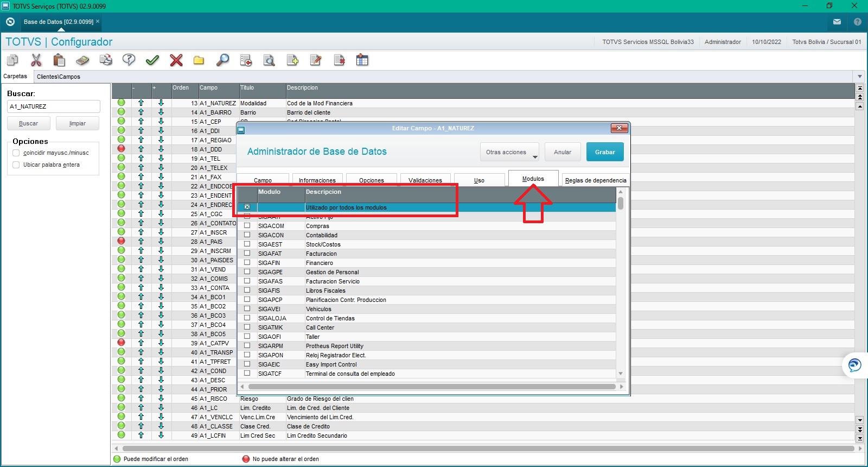Click the yellow folder toolbar icon
Viewport: 868px width, 467px height.
(199, 60)
